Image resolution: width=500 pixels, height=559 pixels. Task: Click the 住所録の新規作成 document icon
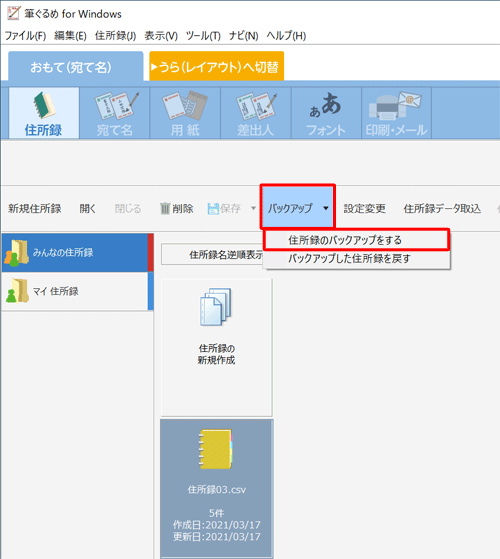pos(216,307)
